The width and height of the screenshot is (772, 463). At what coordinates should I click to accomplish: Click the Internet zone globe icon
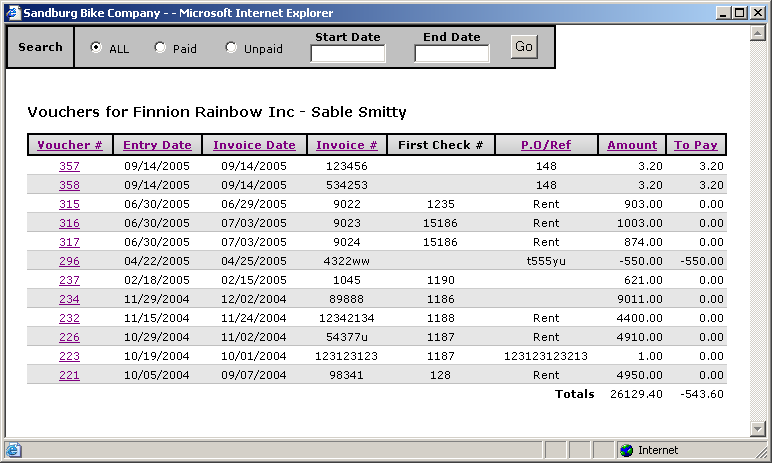(626, 450)
